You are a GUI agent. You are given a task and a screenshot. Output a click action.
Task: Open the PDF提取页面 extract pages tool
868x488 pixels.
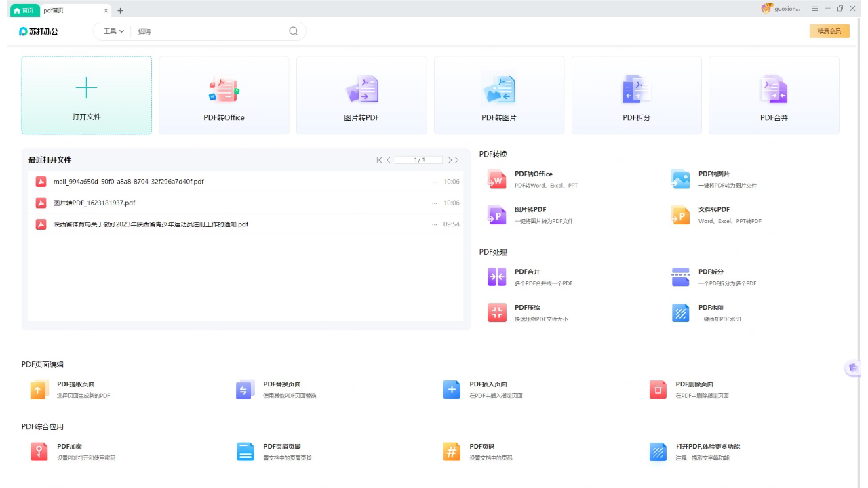[x=39, y=390]
